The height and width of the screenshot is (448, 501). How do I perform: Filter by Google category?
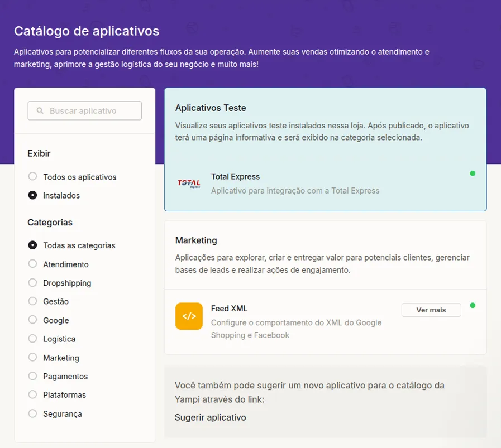32,320
